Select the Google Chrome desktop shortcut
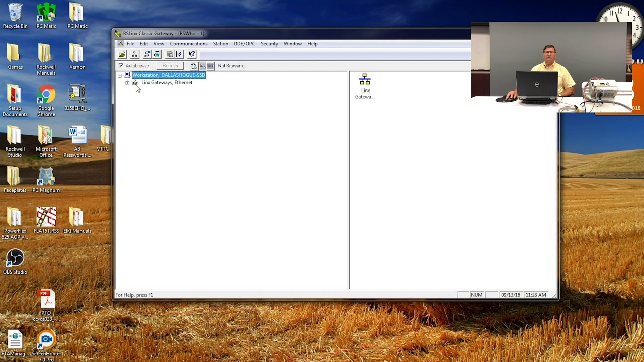The width and height of the screenshot is (644, 362). (46, 101)
